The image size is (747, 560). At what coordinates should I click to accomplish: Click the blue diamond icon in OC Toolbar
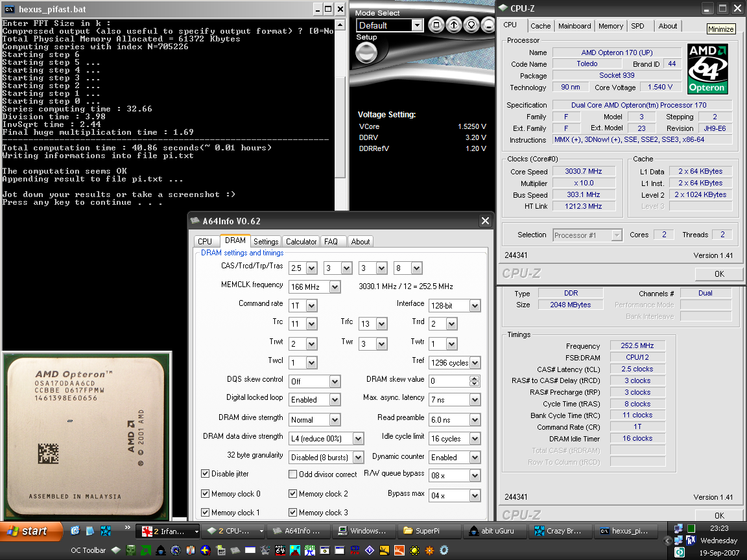coord(370,550)
